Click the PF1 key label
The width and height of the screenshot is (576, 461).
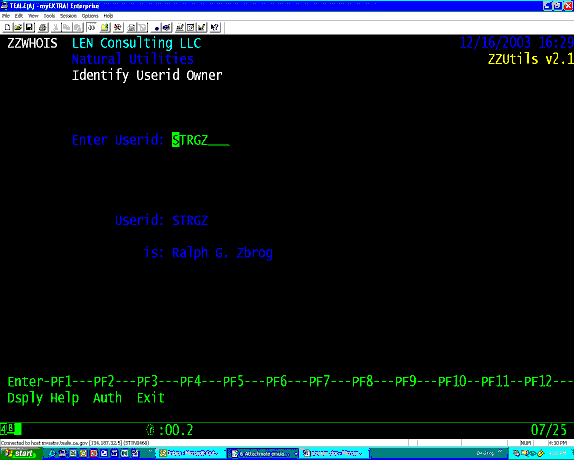click(61, 382)
